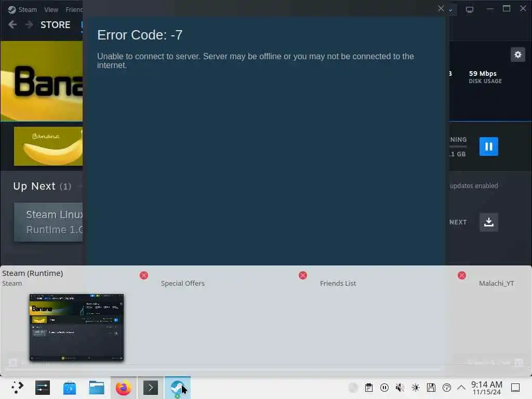Click the media pause tray icon

[x=384, y=388]
